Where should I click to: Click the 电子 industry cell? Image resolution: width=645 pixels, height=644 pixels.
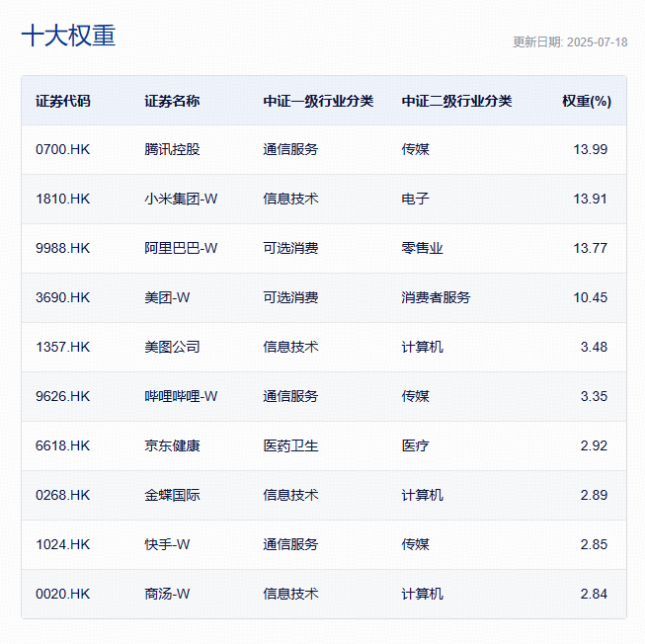click(x=416, y=199)
